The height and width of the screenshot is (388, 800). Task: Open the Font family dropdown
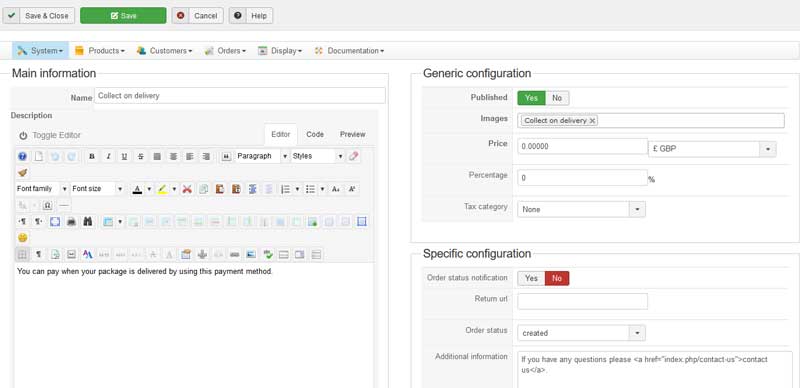pyautogui.click(x=42, y=189)
